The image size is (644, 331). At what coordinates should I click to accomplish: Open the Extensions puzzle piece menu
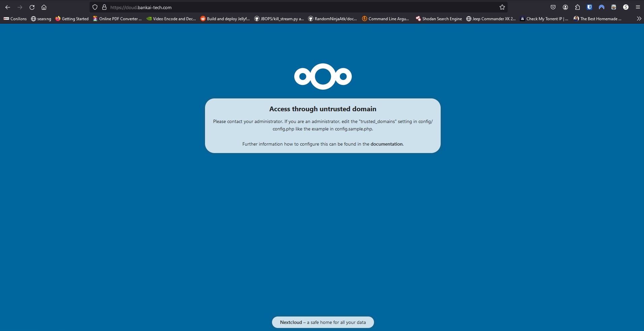point(577,7)
